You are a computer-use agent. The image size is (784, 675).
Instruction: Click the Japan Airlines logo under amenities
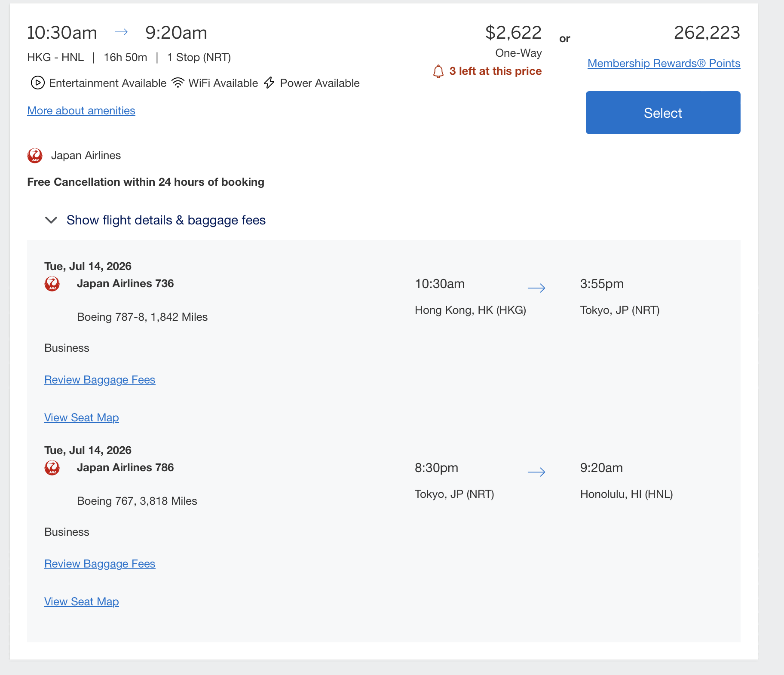(35, 156)
